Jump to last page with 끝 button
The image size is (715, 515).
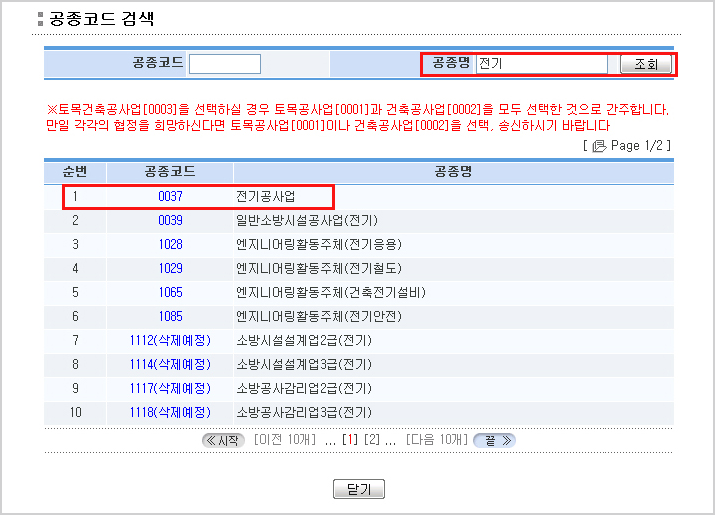(493, 440)
